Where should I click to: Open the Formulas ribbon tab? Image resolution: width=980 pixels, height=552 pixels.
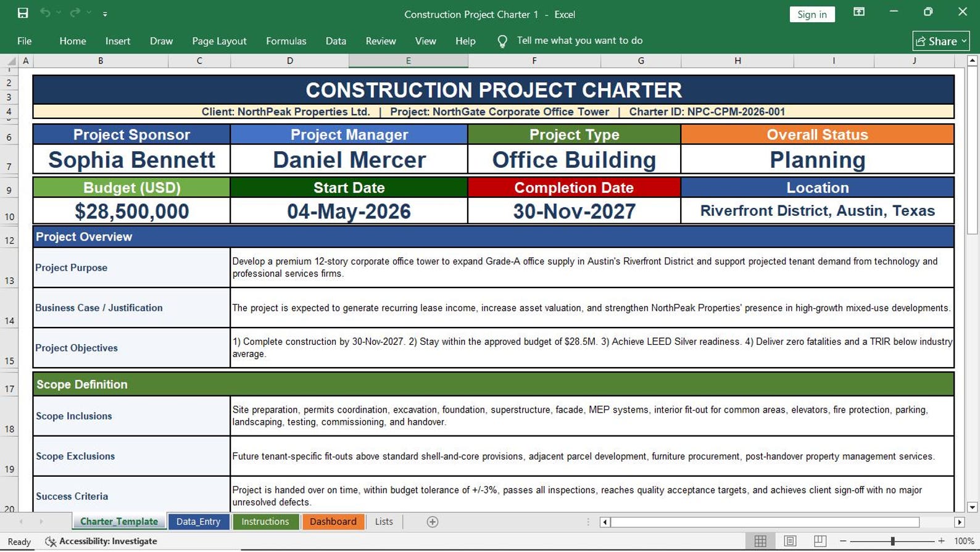pos(286,41)
